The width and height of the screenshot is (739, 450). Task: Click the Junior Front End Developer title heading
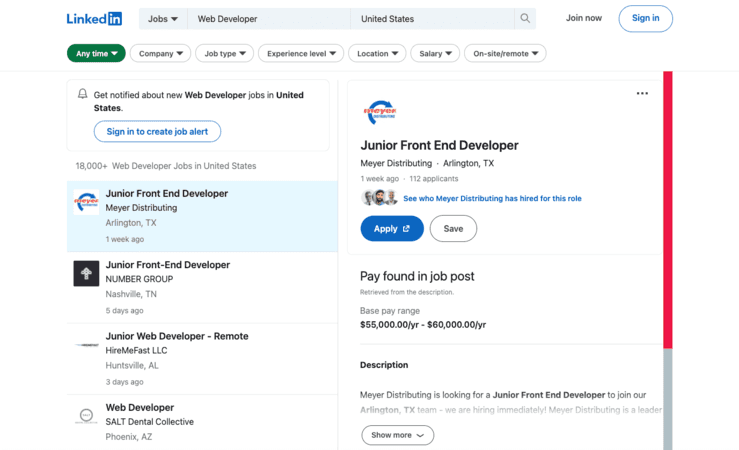[x=439, y=145]
